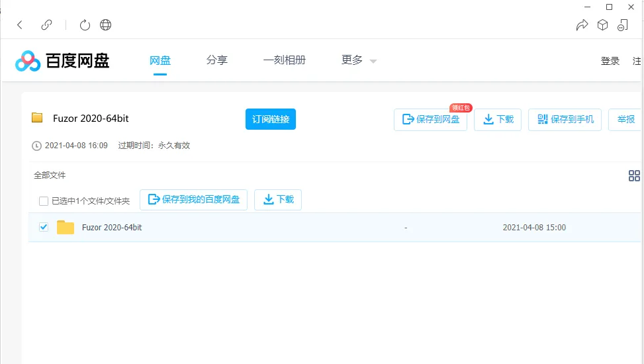
Task: Click the 全部文件 breadcrumb
Action: [x=50, y=175]
